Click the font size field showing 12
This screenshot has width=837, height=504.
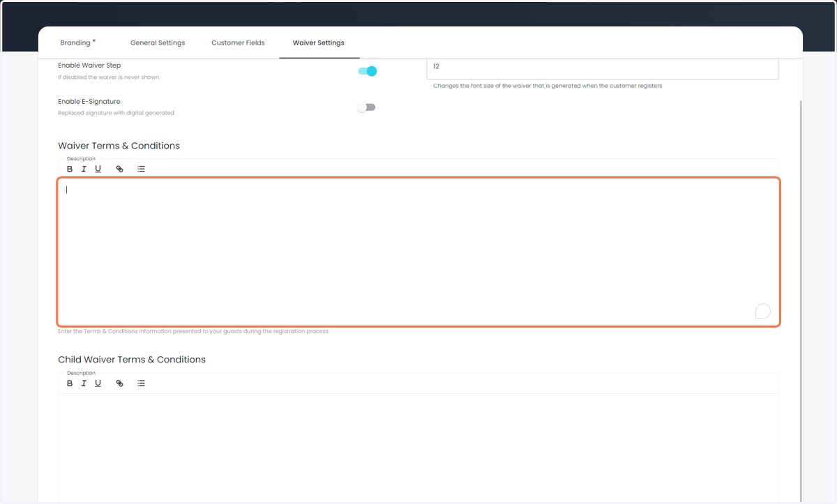602,68
